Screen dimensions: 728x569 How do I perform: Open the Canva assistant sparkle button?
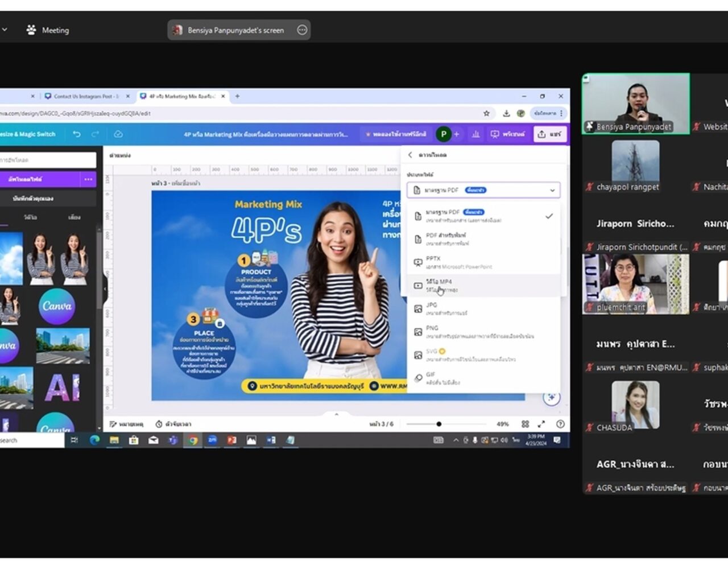[551, 398]
